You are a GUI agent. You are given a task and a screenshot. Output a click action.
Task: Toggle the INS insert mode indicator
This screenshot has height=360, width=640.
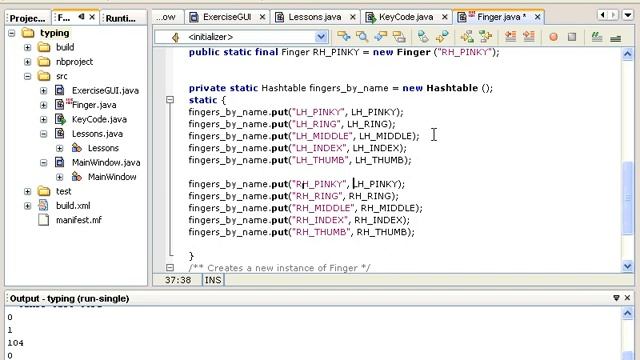[213, 280]
